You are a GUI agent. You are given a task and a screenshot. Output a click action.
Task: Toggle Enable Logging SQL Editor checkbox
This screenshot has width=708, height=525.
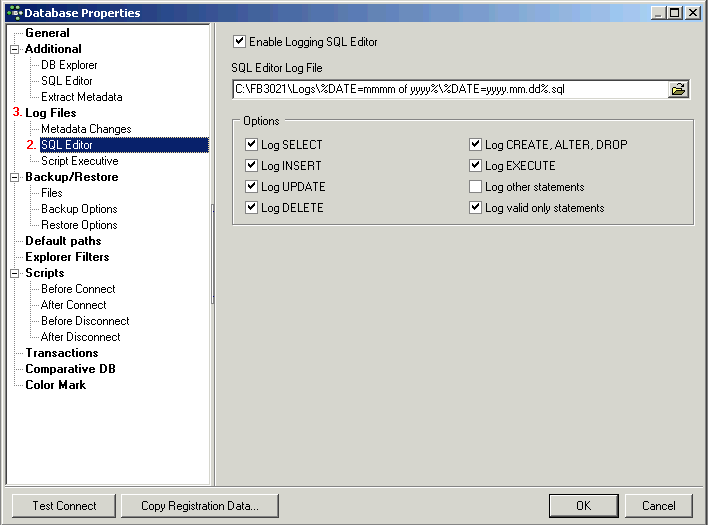tap(239, 42)
